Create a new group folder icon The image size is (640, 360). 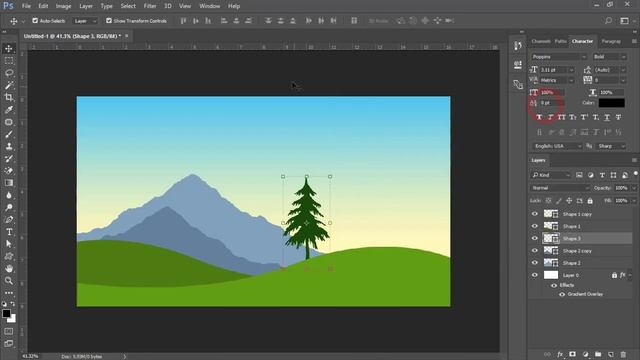(598, 354)
